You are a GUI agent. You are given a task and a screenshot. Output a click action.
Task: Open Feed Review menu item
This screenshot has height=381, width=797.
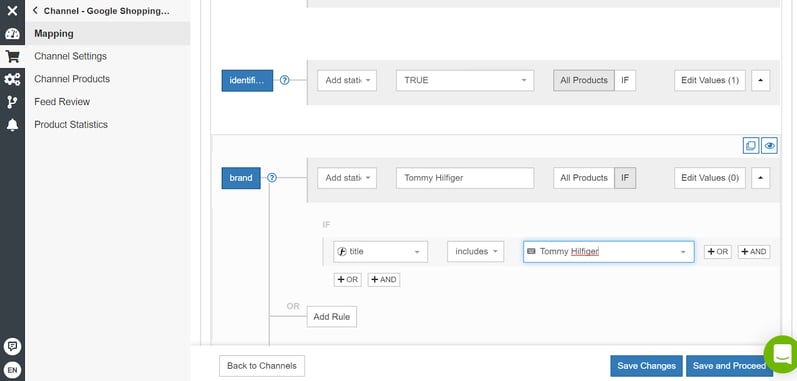(x=62, y=102)
